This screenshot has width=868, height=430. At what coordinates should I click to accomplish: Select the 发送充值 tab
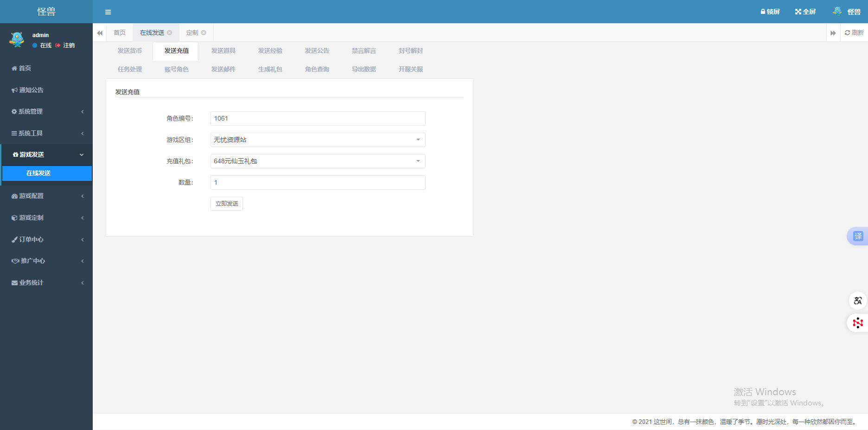[x=176, y=51]
